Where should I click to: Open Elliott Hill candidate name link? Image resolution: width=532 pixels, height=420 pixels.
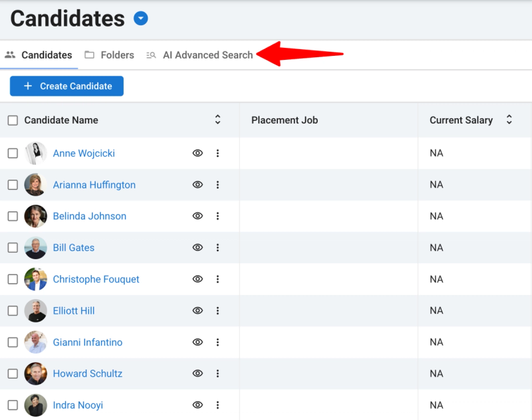[74, 311]
